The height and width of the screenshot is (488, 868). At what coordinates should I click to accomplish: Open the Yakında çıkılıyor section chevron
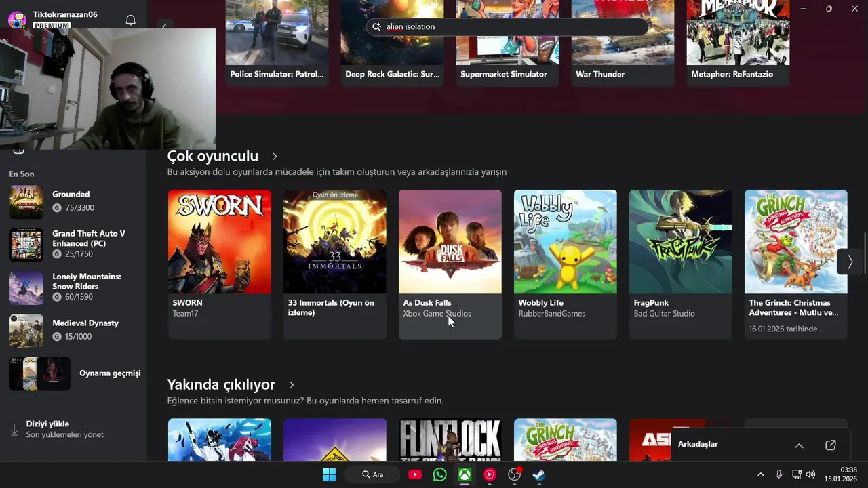click(x=292, y=385)
